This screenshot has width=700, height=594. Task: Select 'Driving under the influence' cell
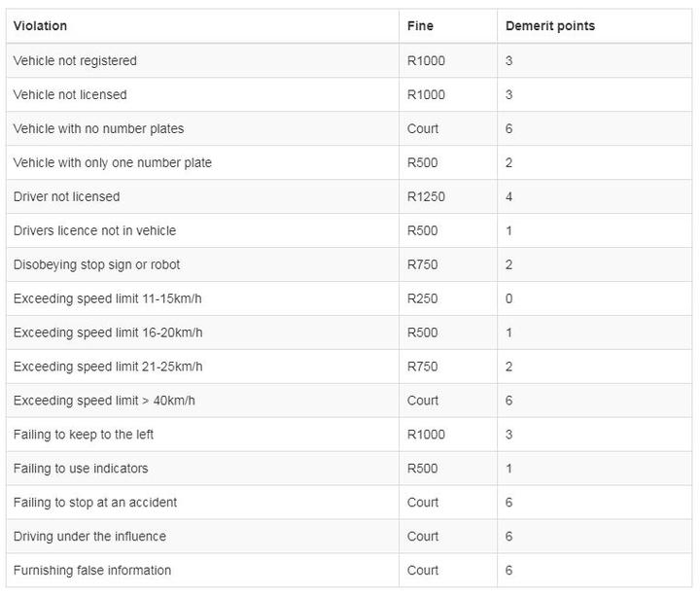pos(89,537)
